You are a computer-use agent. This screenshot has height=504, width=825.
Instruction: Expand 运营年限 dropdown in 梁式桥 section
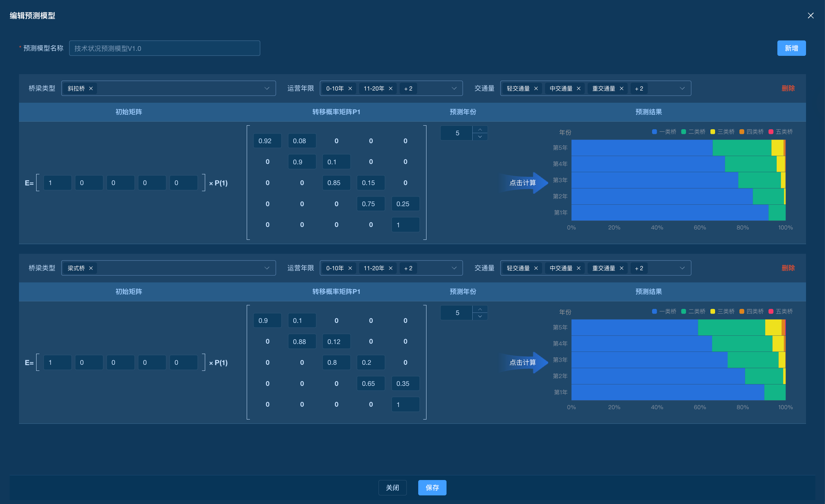click(x=454, y=268)
